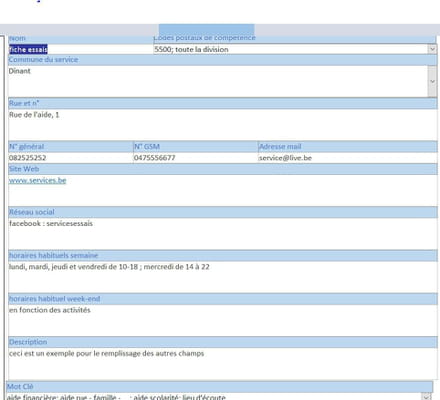
Task: Open the Mot Clé dropdown arrow
Action: pyautogui.click(x=426, y=397)
